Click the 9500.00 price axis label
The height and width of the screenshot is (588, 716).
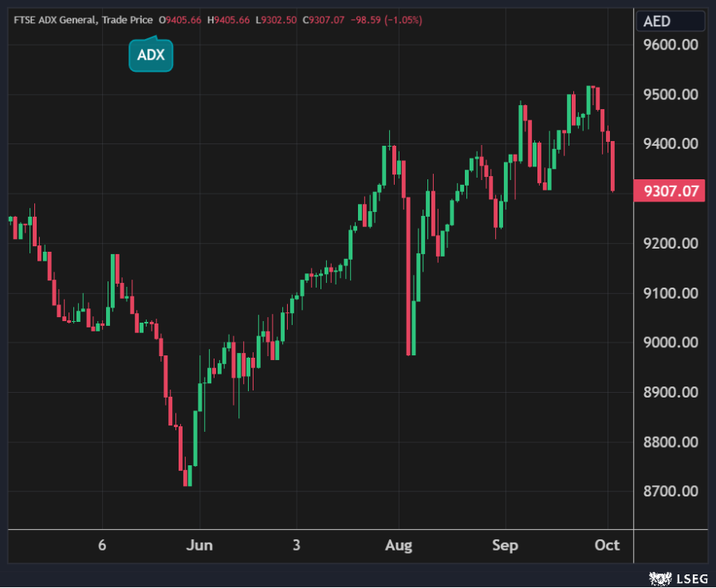point(671,95)
